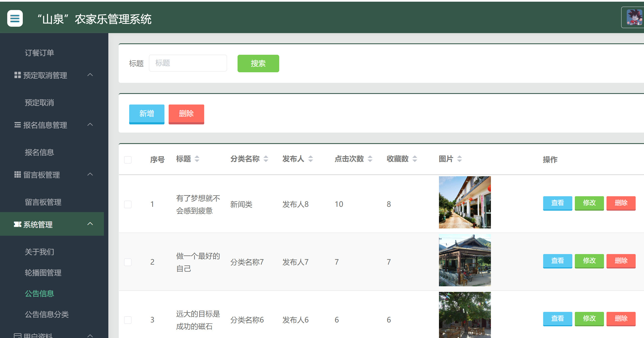Sort the table by 点击次数 column

coord(370,159)
